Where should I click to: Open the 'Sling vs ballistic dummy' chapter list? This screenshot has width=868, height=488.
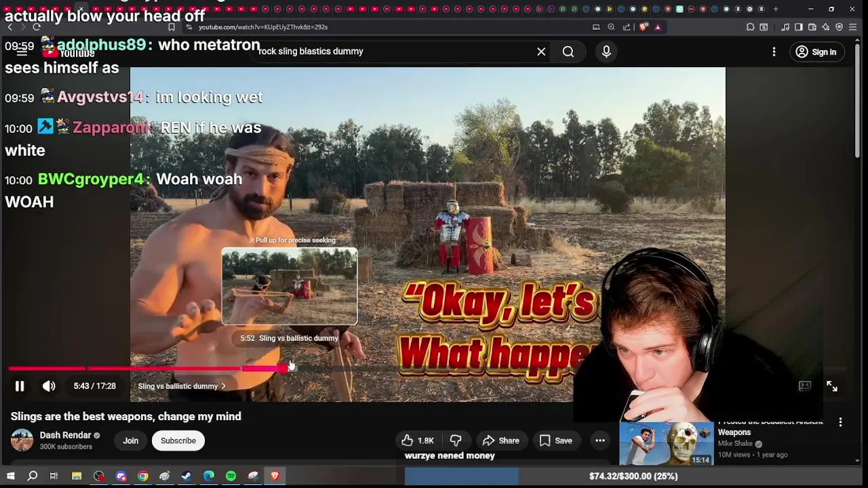click(182, 386)
